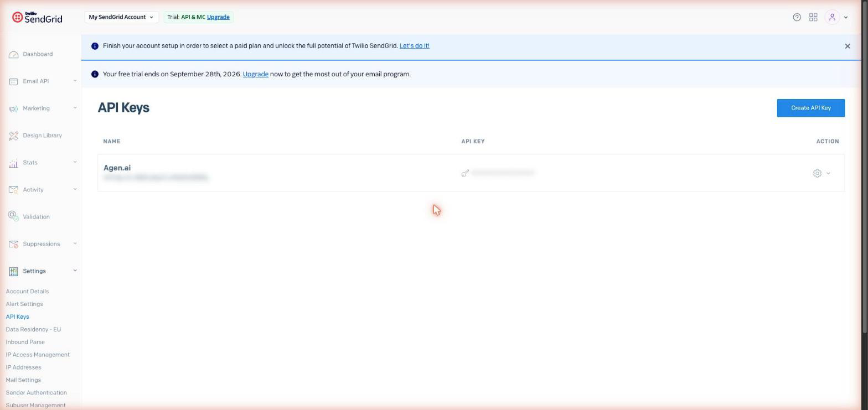Screen dimensions: 868x410
Task: Click the key icon in the Agen.ai row
Action: [x=465, y=173]
